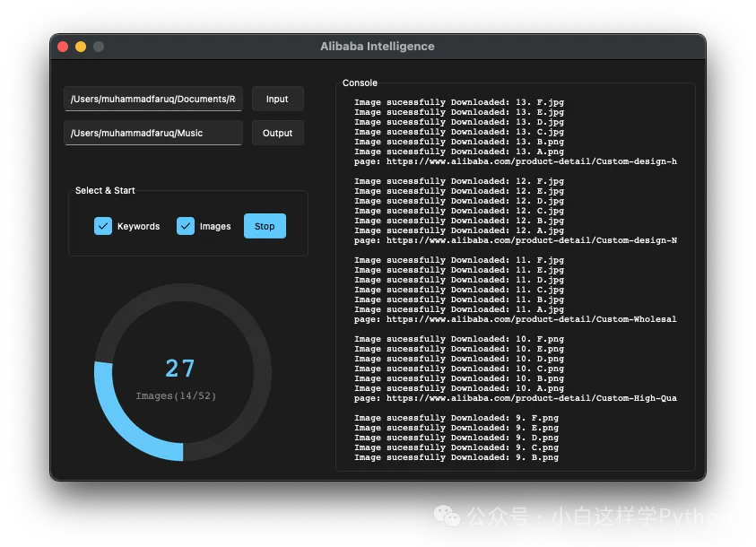Select the console line for 9. B.png

tap(456, 457)
